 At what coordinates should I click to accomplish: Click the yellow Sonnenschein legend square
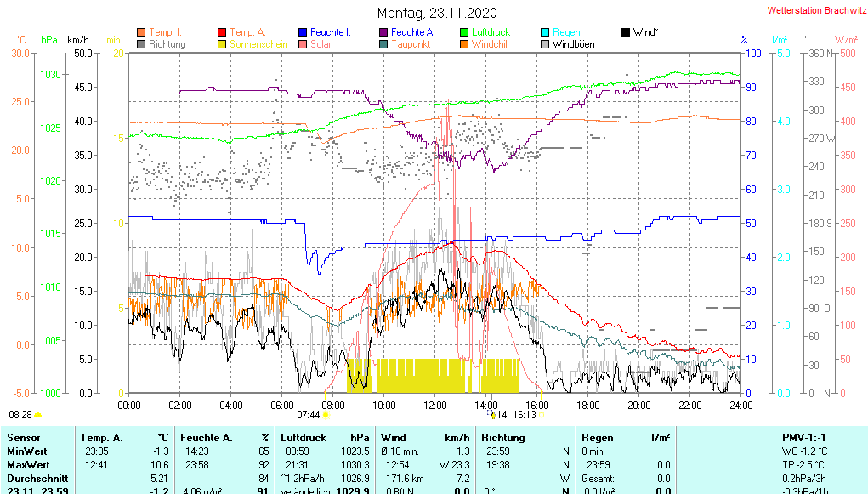click(223, 44)
